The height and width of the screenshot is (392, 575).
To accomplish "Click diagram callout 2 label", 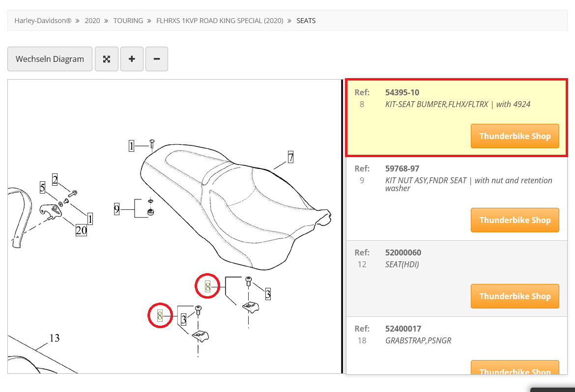I will pyautogui.click(x=55, y=180).
